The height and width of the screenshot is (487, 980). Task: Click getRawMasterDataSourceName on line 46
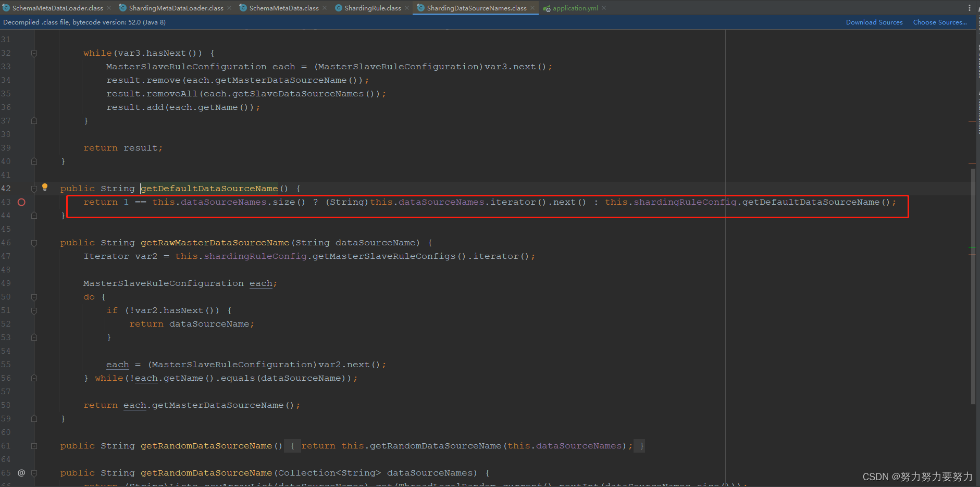(x=215, y=243)
